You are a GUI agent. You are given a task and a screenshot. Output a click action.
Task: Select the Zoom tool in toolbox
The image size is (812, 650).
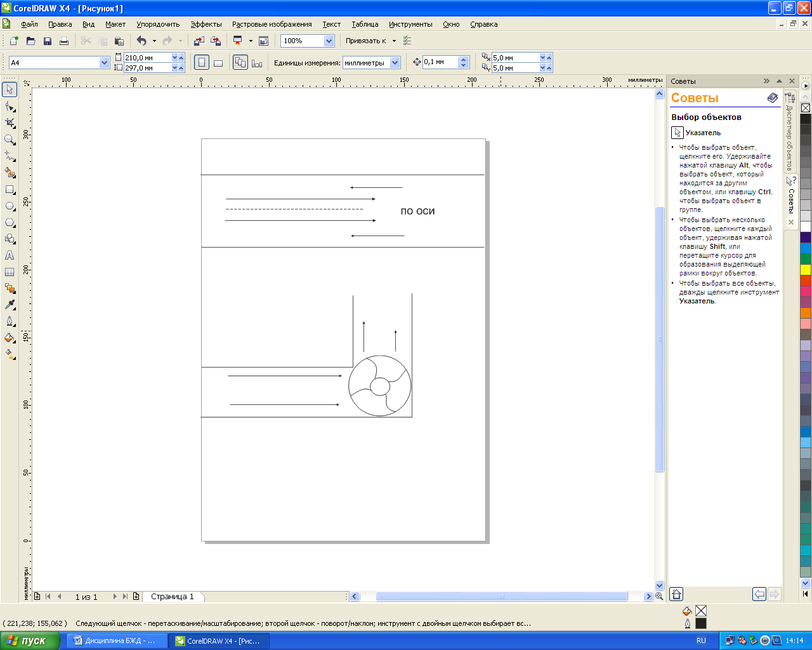point(10,140)
